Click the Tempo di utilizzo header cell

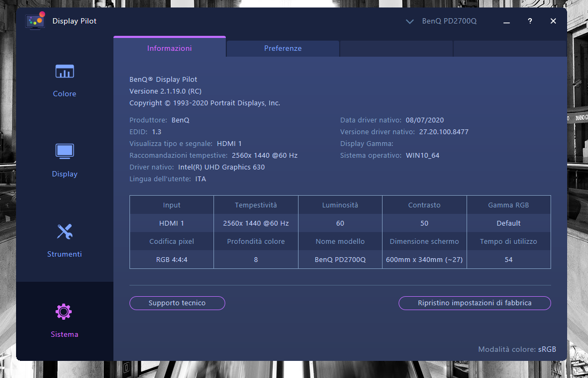[x=508, y=241]
